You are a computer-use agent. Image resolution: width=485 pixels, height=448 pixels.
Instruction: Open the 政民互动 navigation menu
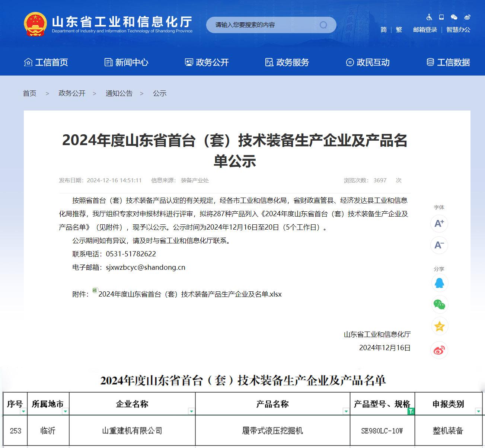pos(374,63)
